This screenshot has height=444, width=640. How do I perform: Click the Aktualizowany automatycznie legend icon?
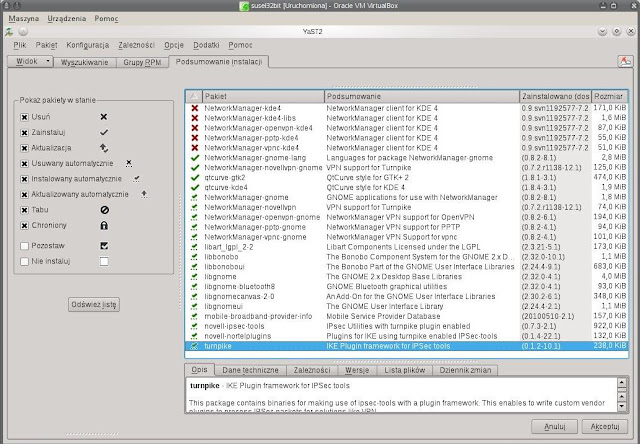(x=144, y=194)
